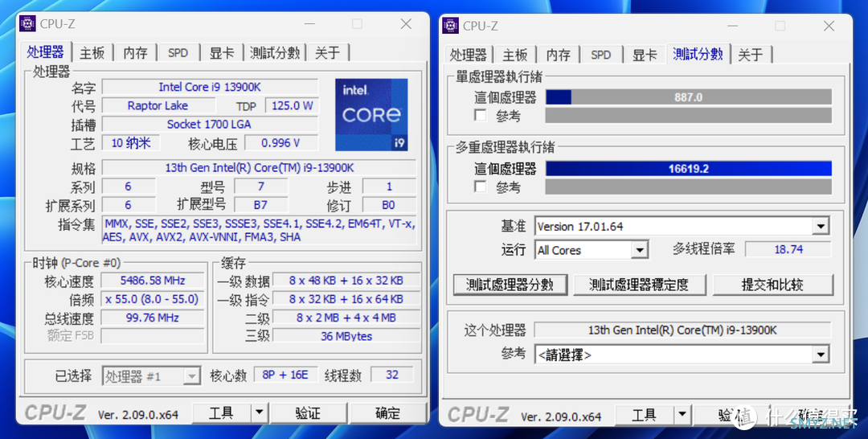Screen dimensions: 868x439
Task: Expand the 工具 arrow in right window
Action: [682, 415]
